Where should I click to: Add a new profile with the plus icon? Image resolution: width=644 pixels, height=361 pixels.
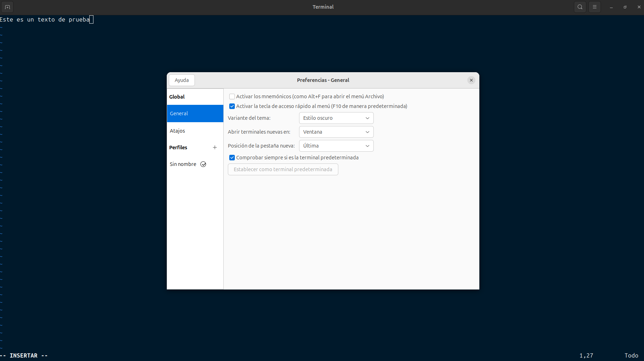[x=215, y=148]
